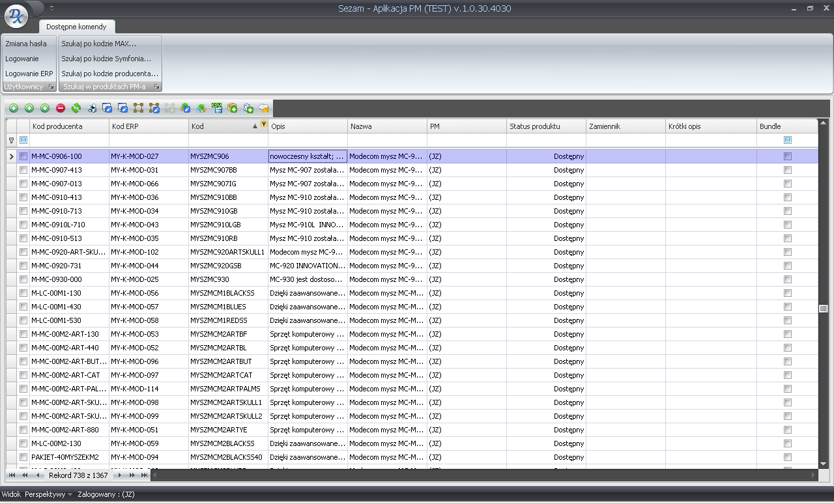
Task: Toggle Bundle filter checkbox in the filter row
Action: click(788, 140)
